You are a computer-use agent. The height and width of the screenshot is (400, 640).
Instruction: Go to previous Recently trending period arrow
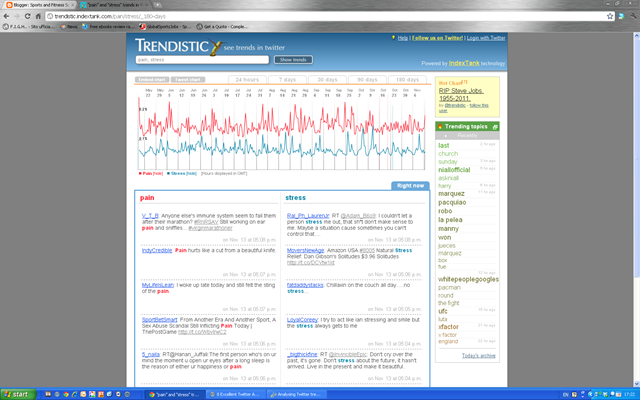pyautogui.click(x=445, y=136)
